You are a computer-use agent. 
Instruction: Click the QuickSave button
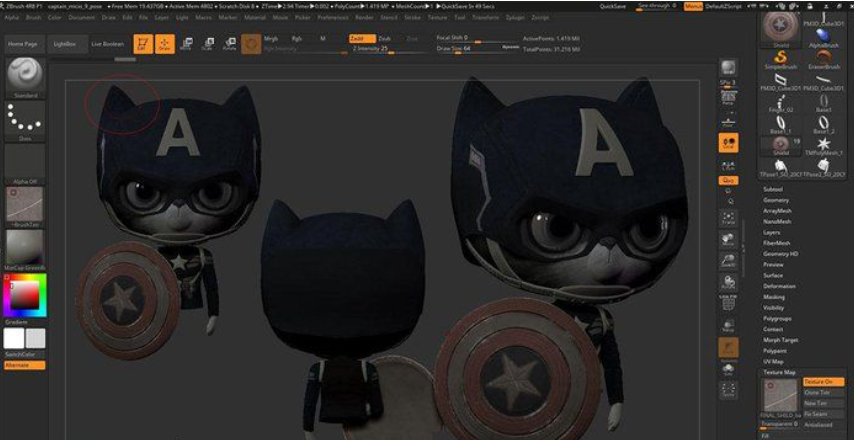pos(612,7)
